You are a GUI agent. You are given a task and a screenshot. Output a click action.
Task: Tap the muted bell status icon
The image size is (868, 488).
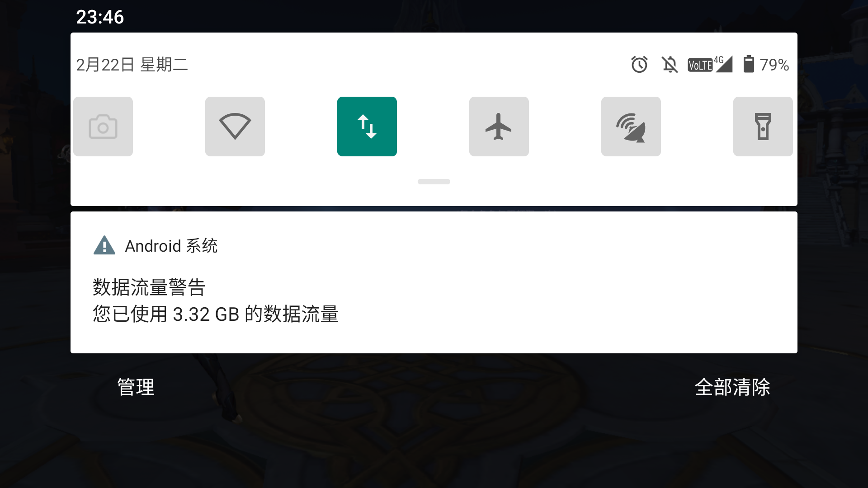670,65
